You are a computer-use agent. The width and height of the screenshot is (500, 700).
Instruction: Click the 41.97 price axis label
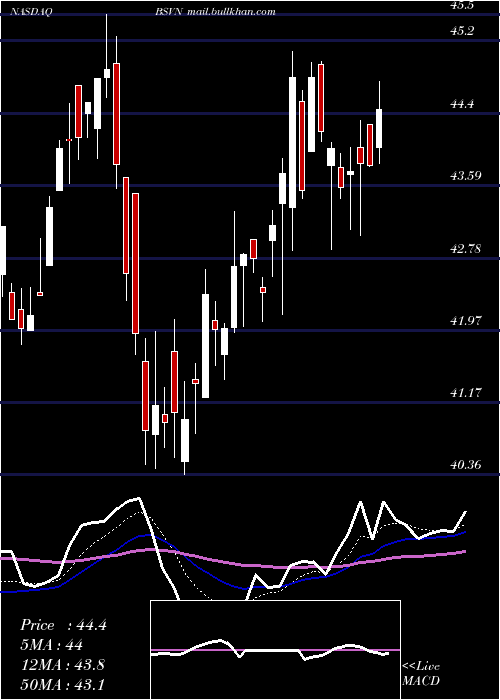465,320
